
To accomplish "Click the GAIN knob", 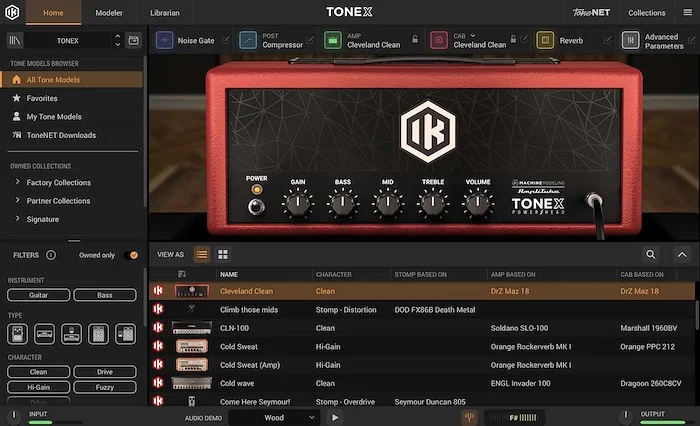I will pos(298,203).
